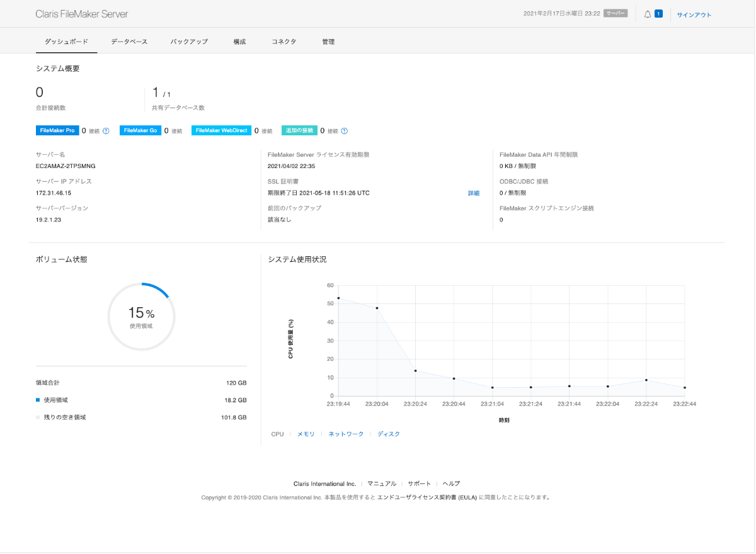The image size is (756, 554).
Task: Click header date 2021年2月17日水曜日 23:22
Action: pos(561,14)
